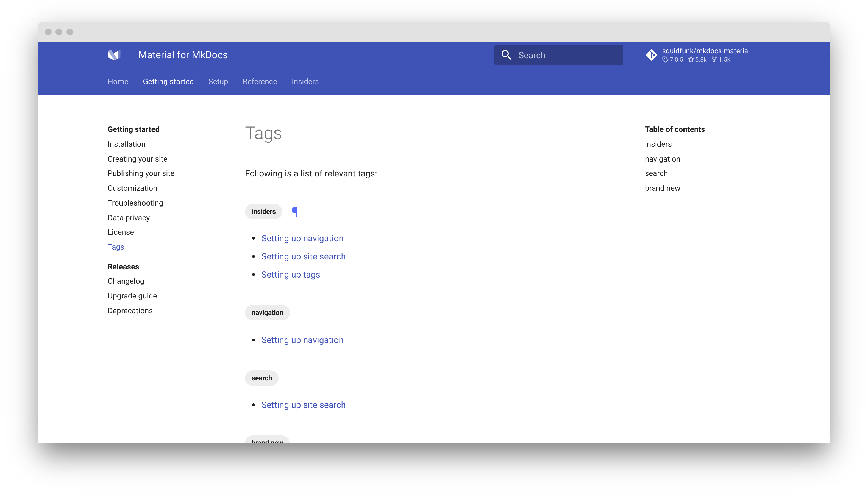Open the Customization page

(132, 188)
